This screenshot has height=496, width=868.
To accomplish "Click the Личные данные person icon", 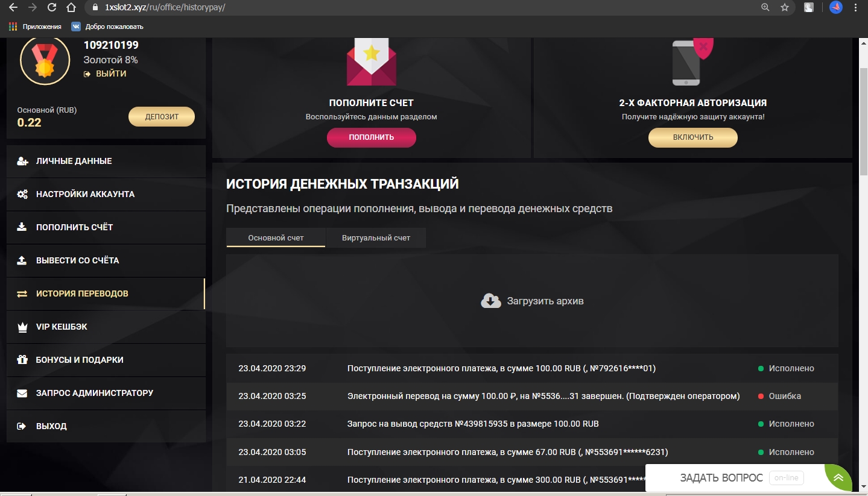I will coord(23,161).
